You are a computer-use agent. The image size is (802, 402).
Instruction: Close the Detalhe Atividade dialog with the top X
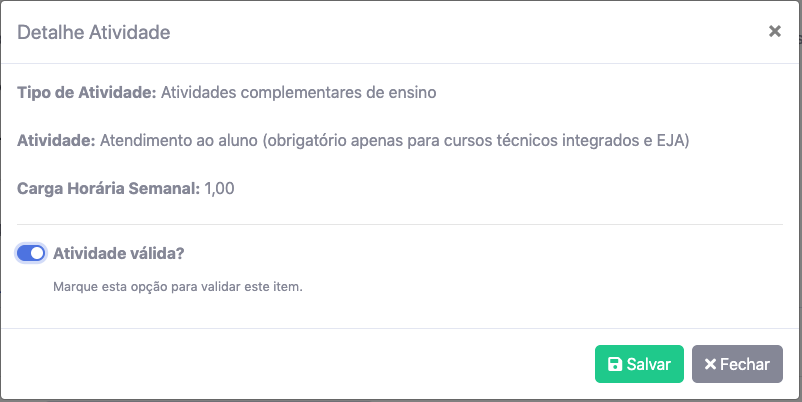point(774,32)
